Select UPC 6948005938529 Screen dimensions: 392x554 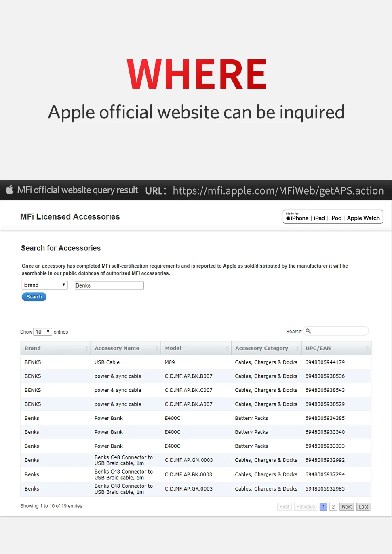[325, 404]
